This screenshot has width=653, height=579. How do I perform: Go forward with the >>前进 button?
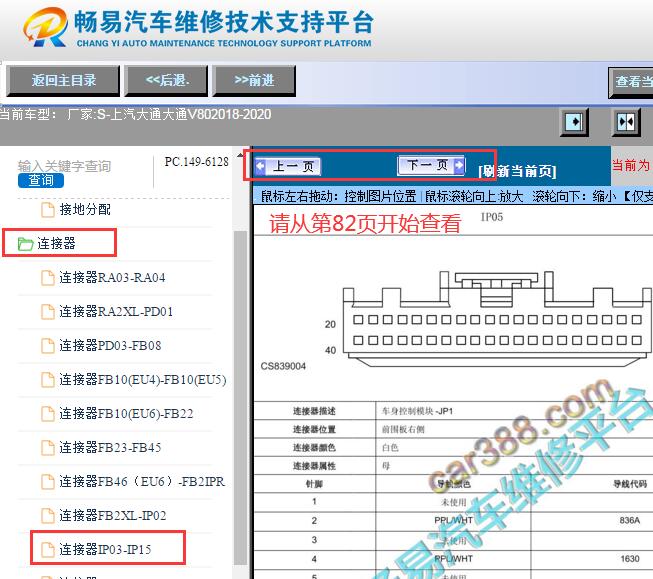tap(254, 80)
